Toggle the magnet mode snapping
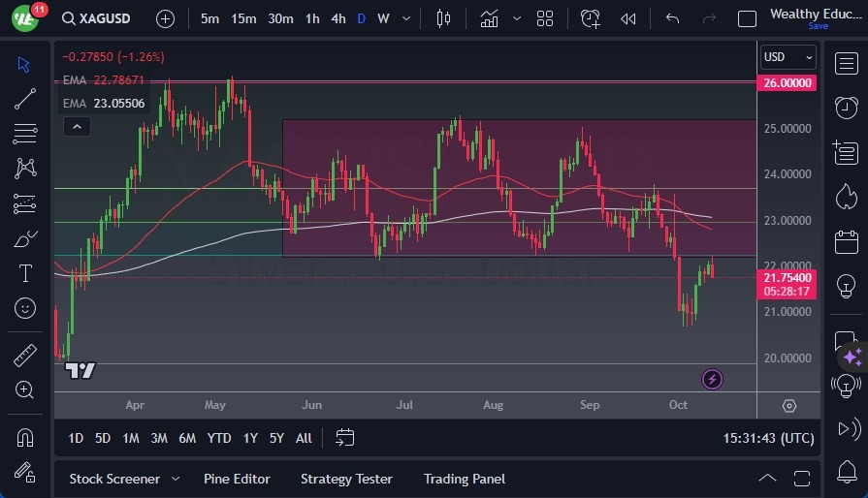This screenshot has height=498, width=868. coord(25,437)
